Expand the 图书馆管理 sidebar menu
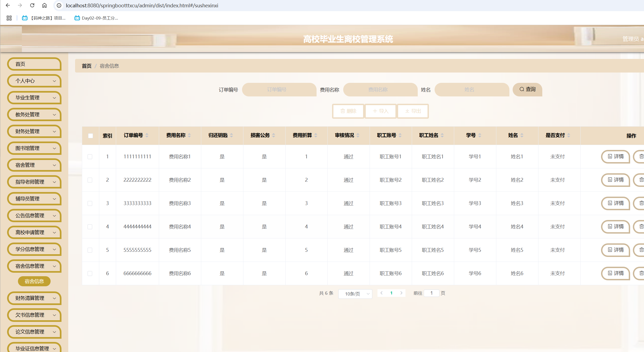This screenshot has height=352, width=644. (34, 148)
